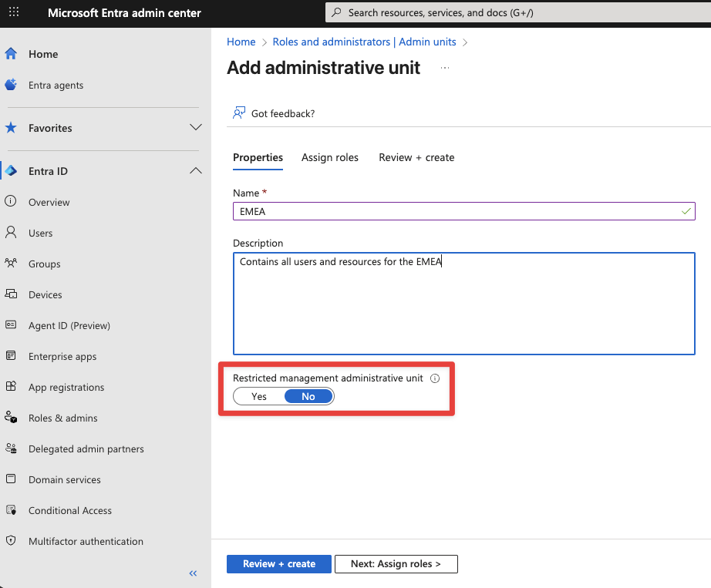Image resolution: width=711 pixels, height=588 pixels.
Task: Set Restricted management toggle to Yes
Action: pyautogui.click(x=259, y=396)
